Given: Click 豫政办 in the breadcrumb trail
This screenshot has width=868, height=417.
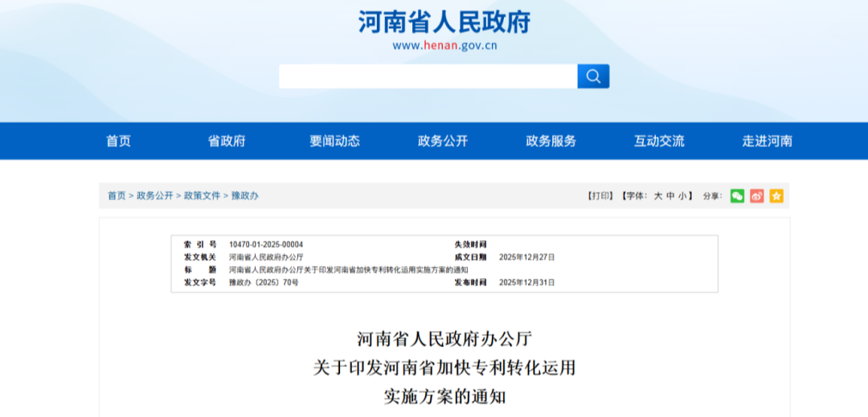Looking at the screenshot, I should pyautogui.click(x=245, y=196).
